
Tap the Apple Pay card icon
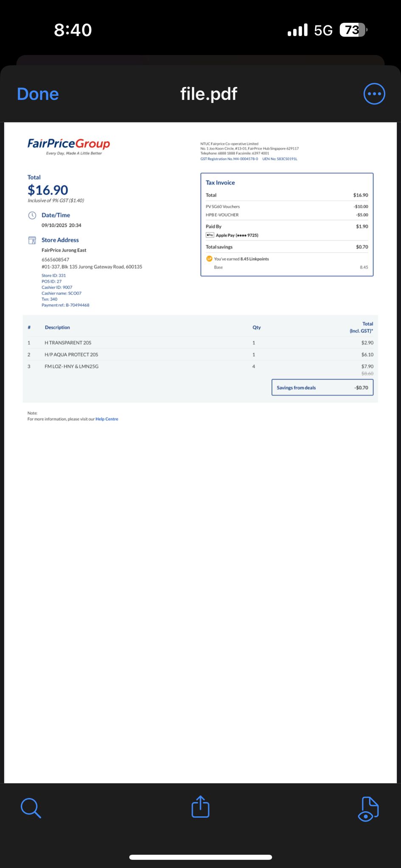(210, 235)
